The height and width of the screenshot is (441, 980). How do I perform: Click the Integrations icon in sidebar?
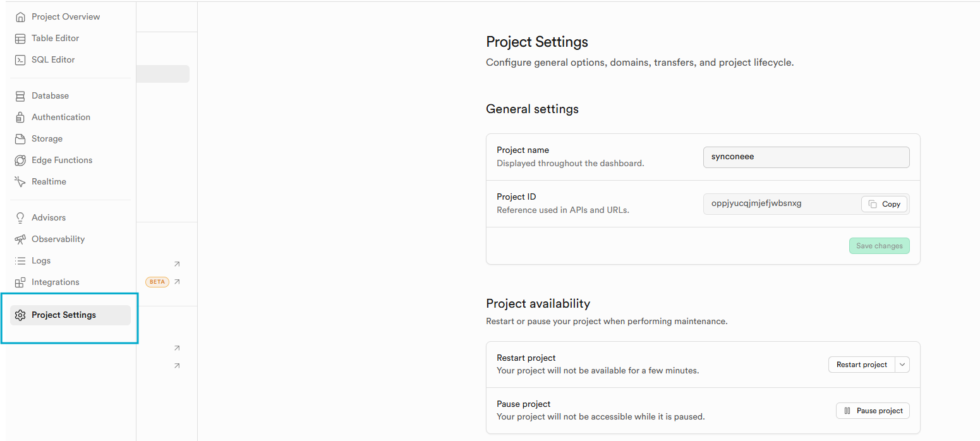pyautogui.click(x=21, y=282)
